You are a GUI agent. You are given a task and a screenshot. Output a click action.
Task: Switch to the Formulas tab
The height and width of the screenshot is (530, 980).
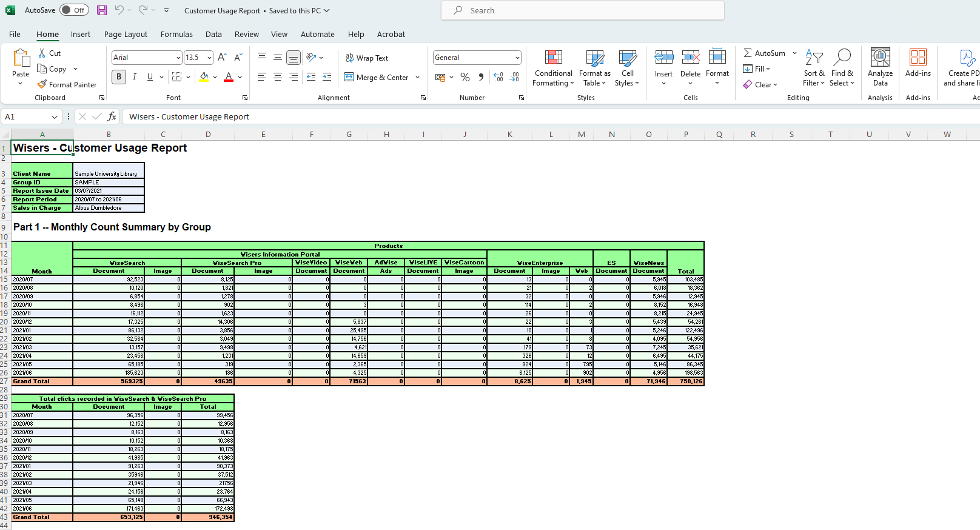(176, 35)
